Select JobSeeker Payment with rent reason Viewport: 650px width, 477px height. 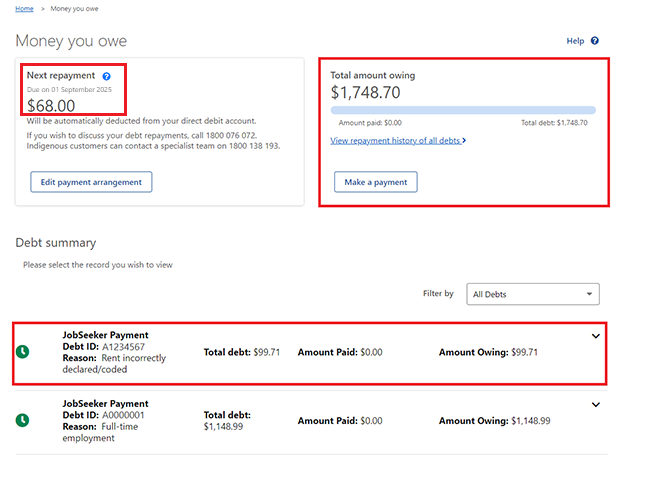[x=105, y=335]
